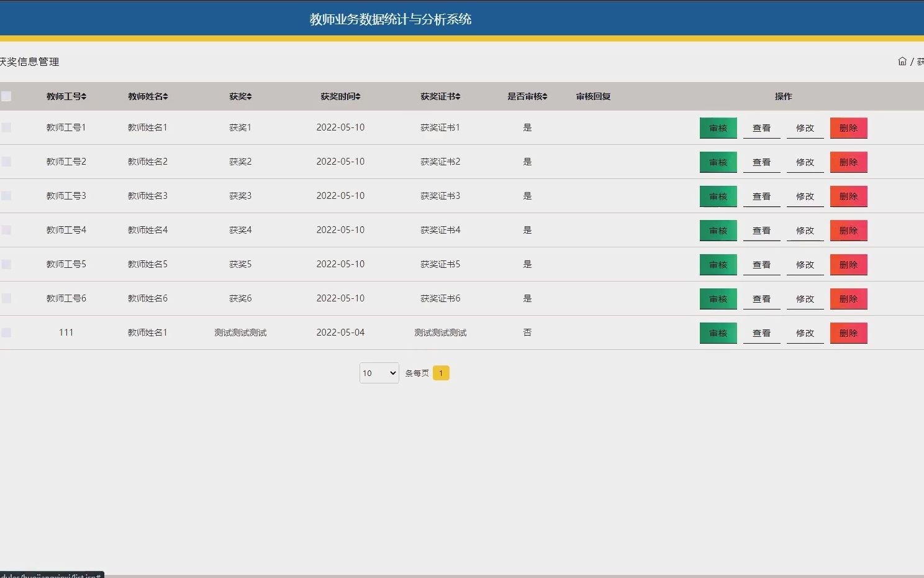Click cell 获奖证书3

pos(440,196)
